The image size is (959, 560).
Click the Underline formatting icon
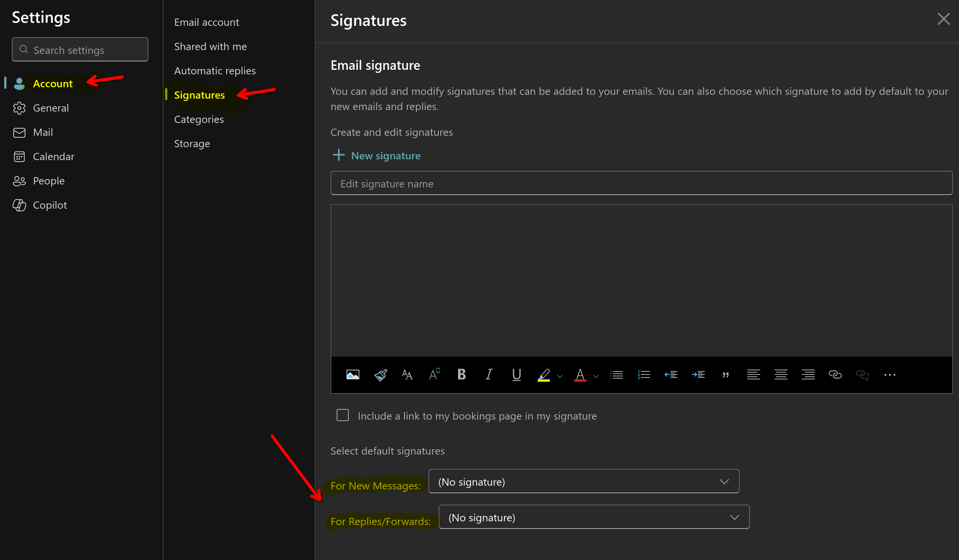(516, 375)
